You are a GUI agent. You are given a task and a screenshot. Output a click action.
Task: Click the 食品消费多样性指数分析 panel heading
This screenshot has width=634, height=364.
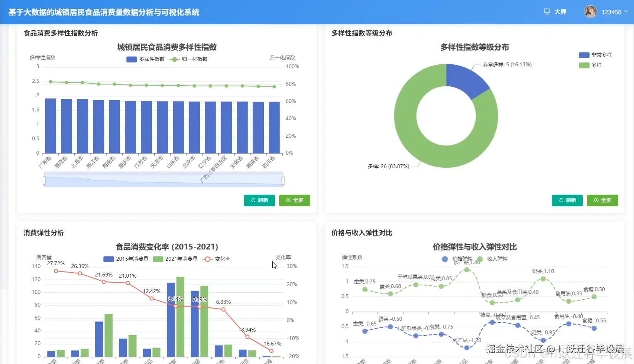[61, 33]
